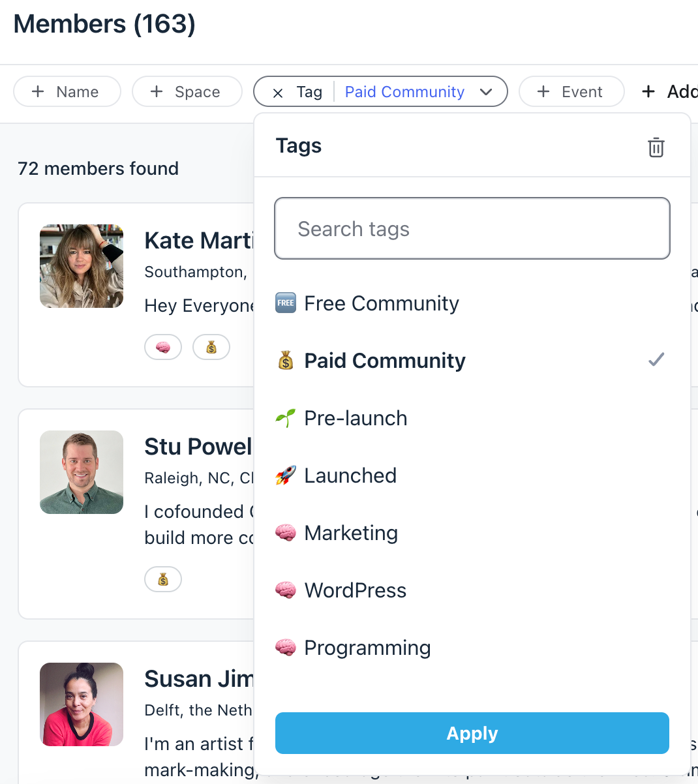Screen dimensions: 698x784
Task: Click the Add filter button
Action: (x=669, y=91)
